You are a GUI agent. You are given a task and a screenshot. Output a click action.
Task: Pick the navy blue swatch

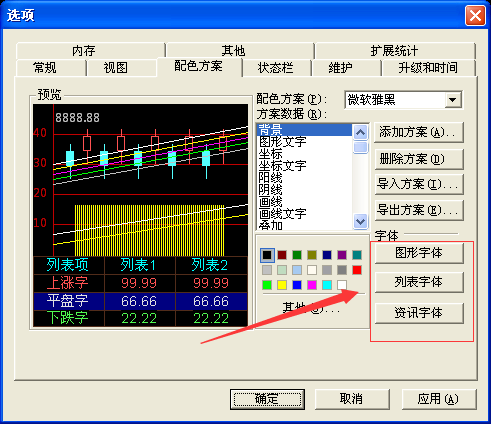(x=327, y=255)
